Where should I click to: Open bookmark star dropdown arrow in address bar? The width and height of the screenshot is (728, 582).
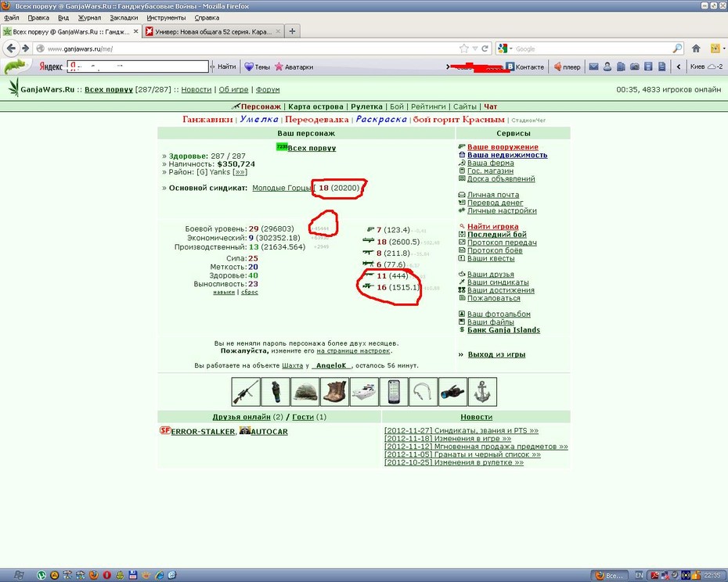(475, 48)
